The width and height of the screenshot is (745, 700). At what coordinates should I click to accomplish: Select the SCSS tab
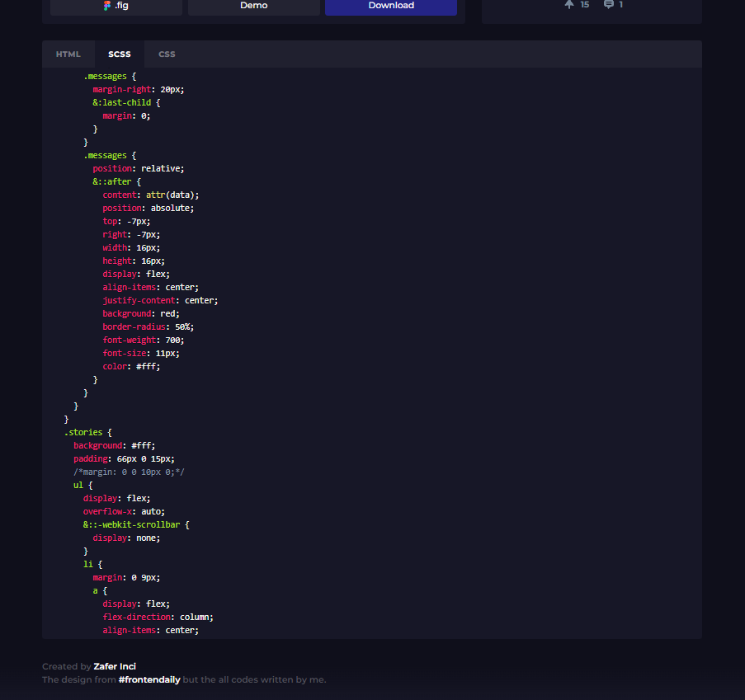tap(120, 54)
